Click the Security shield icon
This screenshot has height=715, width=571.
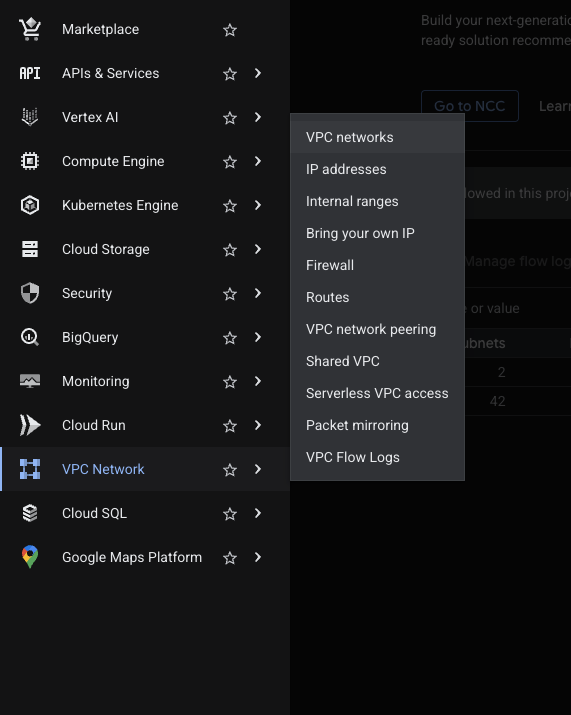30,293
